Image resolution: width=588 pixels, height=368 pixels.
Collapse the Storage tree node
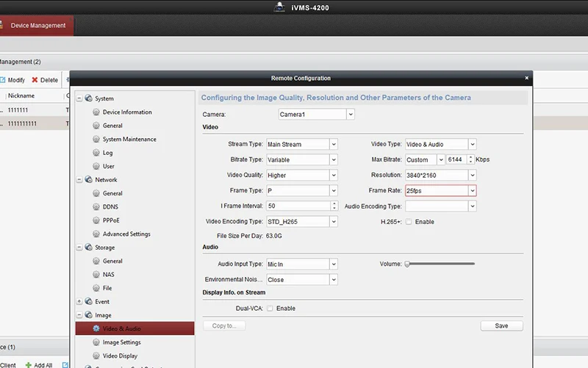(x=79, y=248)
